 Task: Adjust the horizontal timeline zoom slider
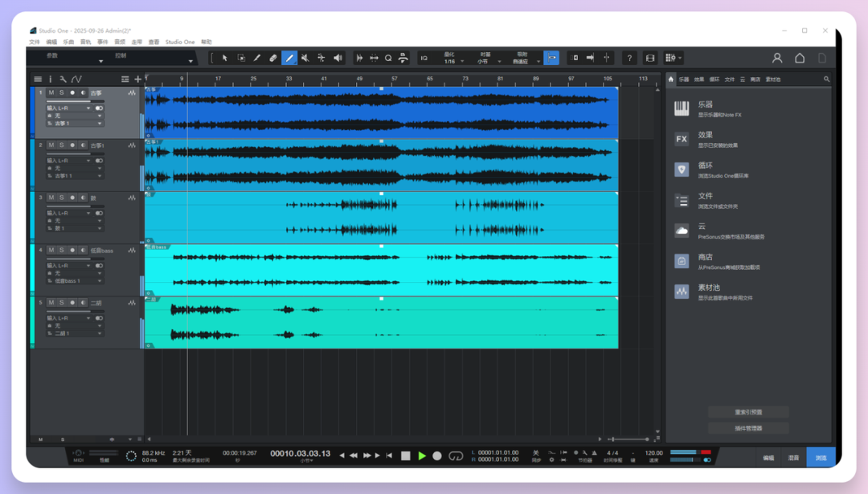628,439
